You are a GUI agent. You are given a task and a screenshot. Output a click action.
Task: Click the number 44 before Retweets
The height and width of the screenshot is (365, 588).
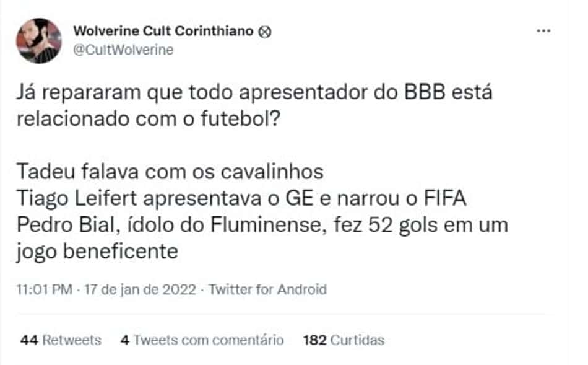tap(29, 340)
